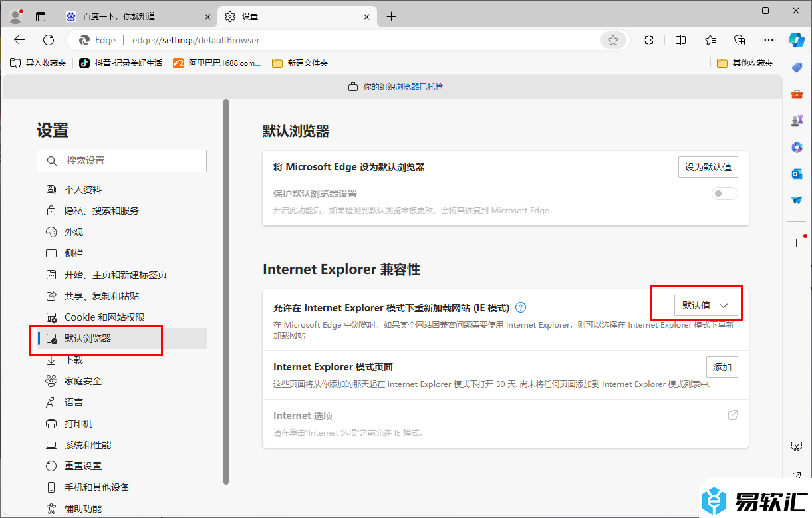812x518 pixels.
Task: Open Copilot icon in sidebar
Action: coord(797,40)
